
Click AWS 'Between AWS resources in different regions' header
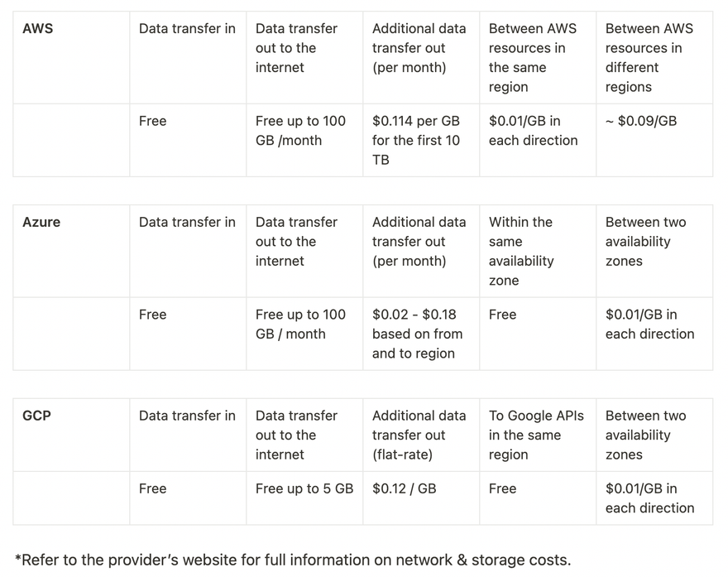(654, 58)
